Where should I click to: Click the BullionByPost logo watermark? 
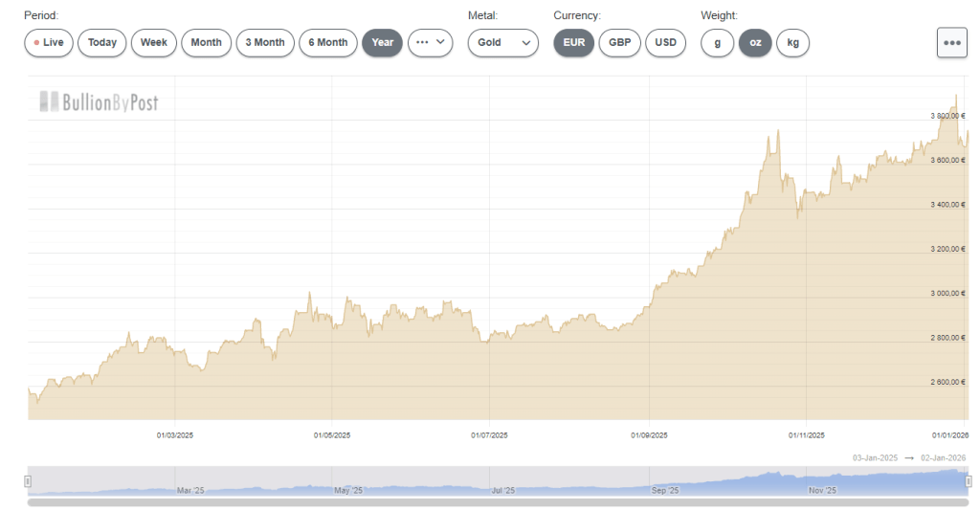pos(99,102)
